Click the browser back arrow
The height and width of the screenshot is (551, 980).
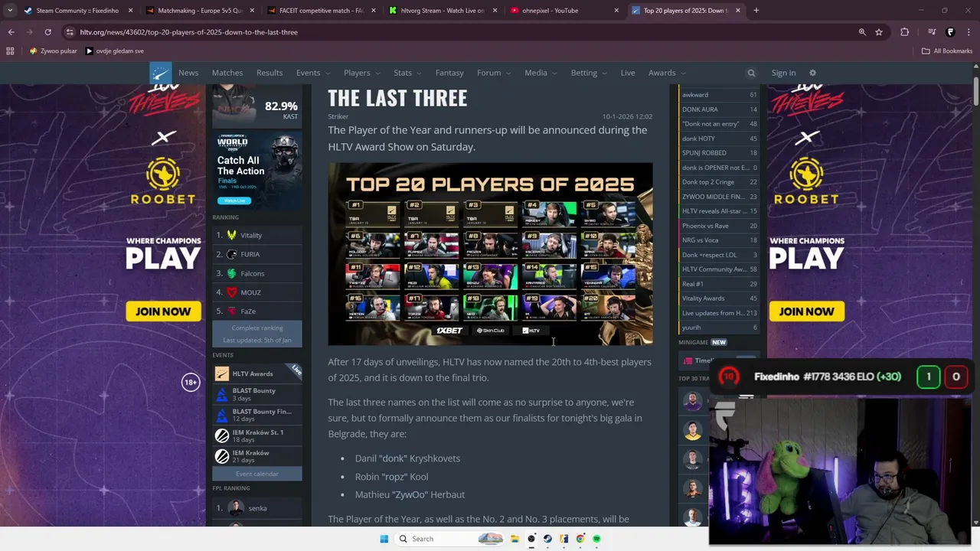pyautogui.click(x=11, y=32)
